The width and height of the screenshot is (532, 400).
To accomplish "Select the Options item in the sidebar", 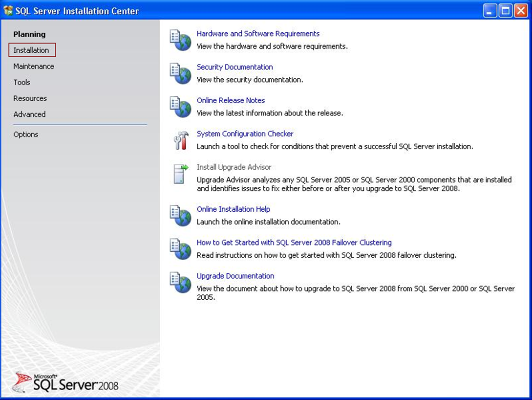I will pos(26,134).
